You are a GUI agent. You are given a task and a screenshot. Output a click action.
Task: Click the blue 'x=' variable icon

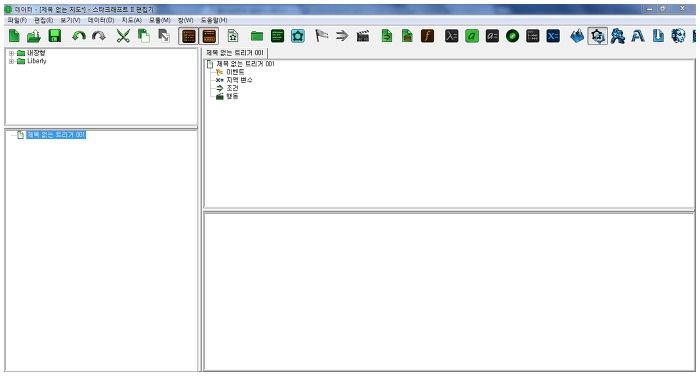point(553,36)
